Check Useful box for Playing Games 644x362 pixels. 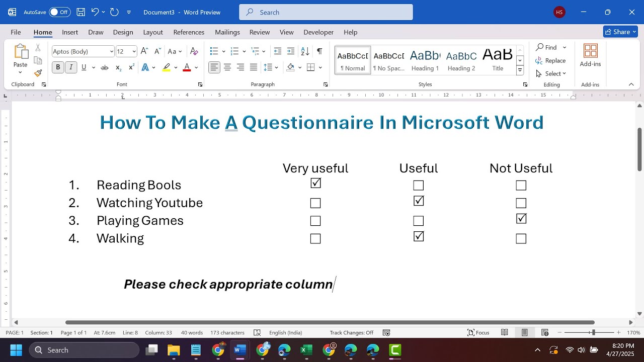coord(419,221)
